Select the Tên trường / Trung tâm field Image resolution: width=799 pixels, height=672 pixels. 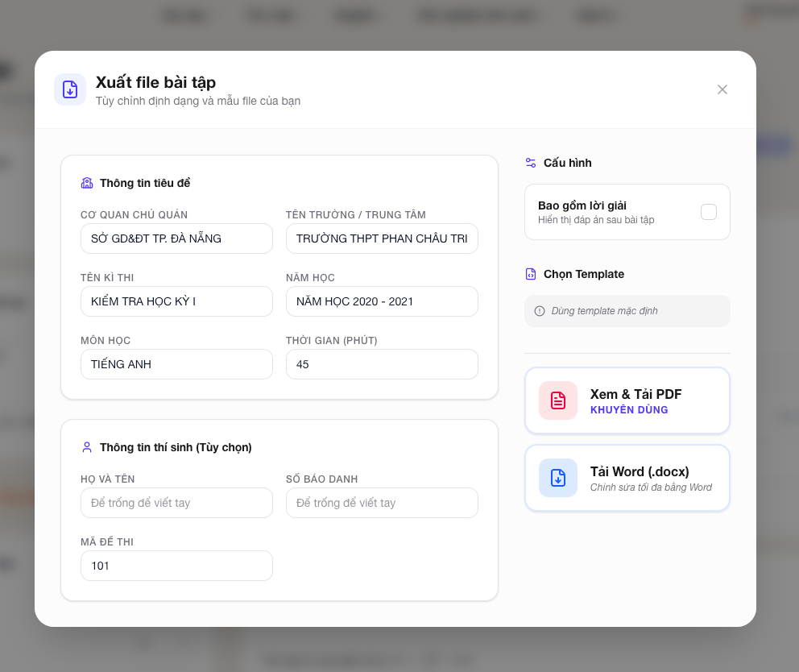(x=382, y=239)
